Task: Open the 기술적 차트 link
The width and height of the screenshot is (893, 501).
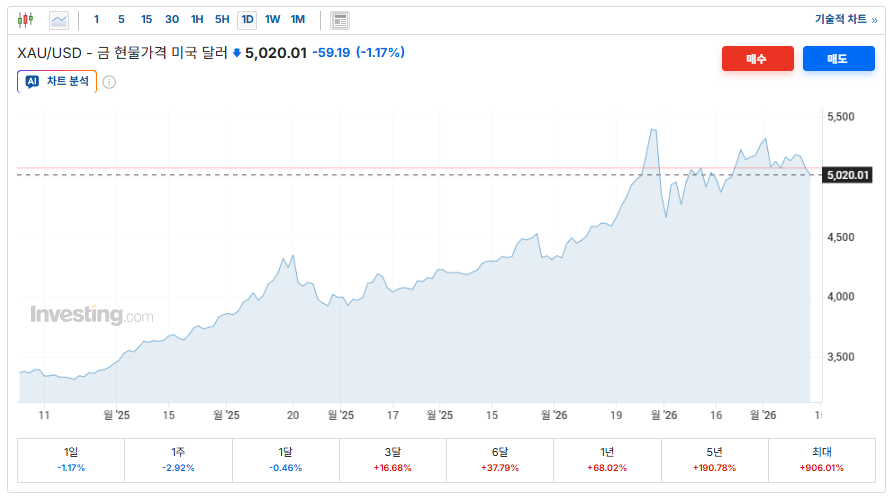Action: coord(845,19)
